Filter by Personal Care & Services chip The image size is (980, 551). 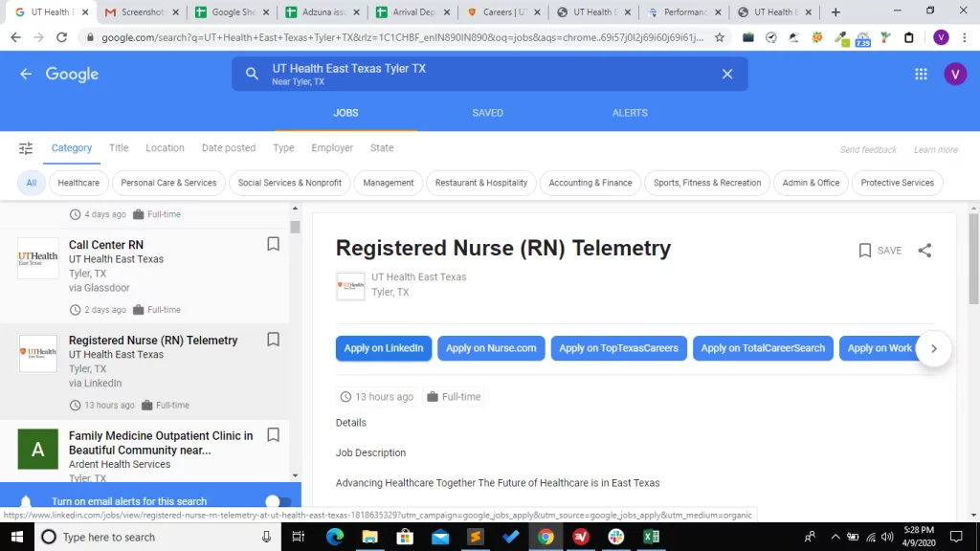point(168,183)
